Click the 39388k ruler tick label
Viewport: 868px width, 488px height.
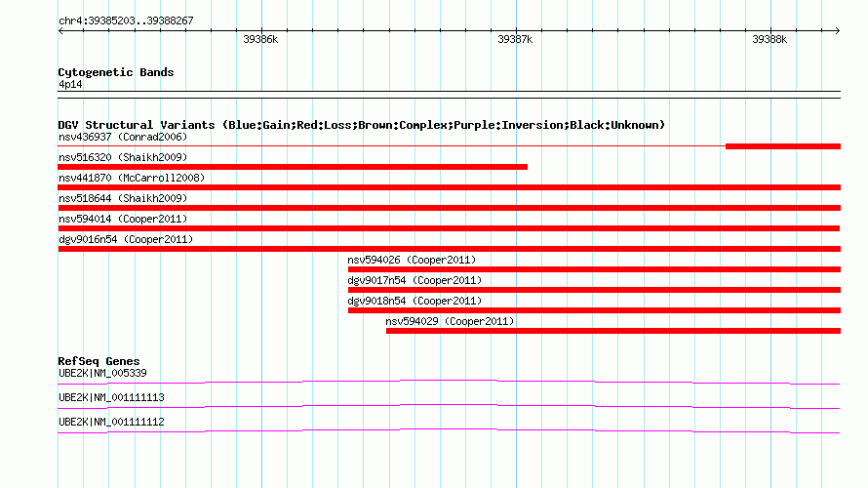769,39
